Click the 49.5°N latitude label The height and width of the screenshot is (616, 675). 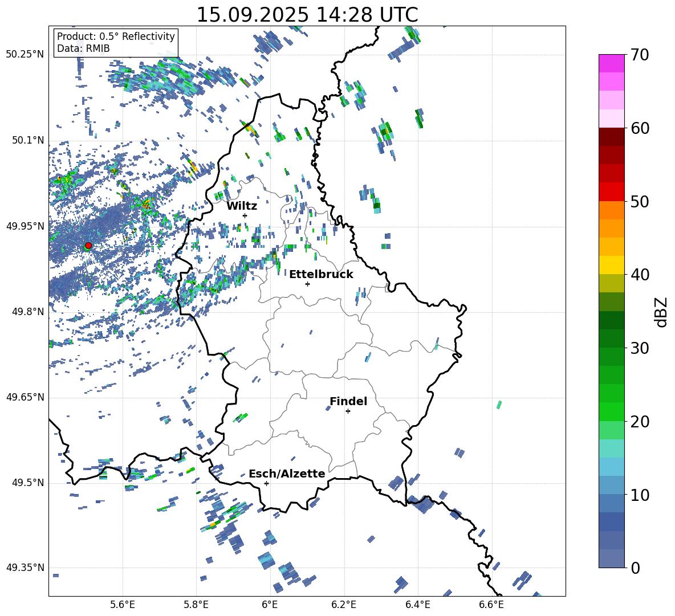click(x=28, y=483)
